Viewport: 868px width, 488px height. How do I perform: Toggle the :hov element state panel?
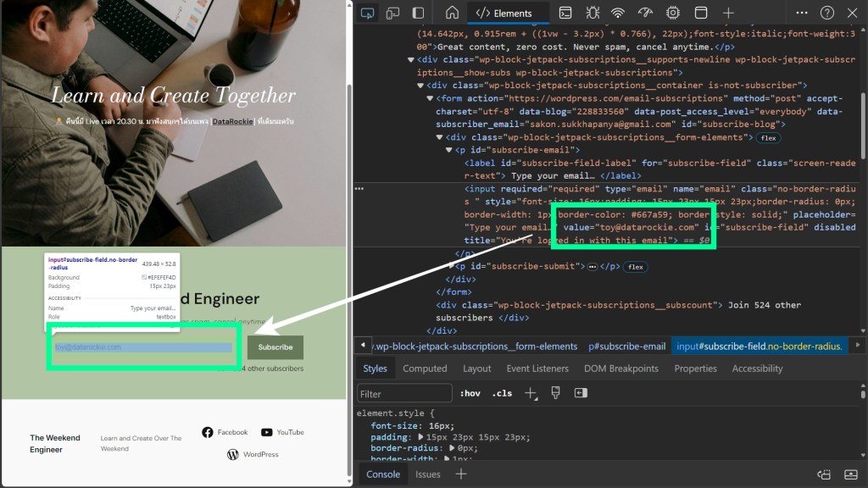470,393
